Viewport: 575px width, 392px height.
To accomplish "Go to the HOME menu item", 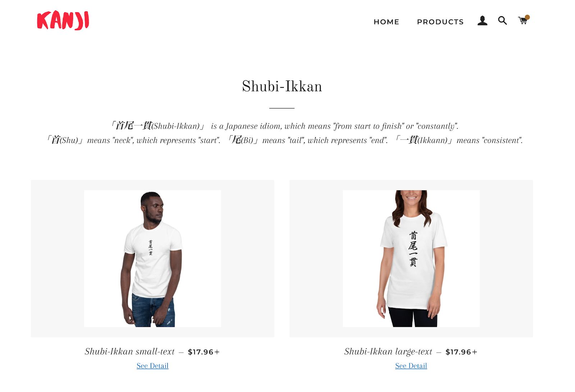I will point(386,22).
